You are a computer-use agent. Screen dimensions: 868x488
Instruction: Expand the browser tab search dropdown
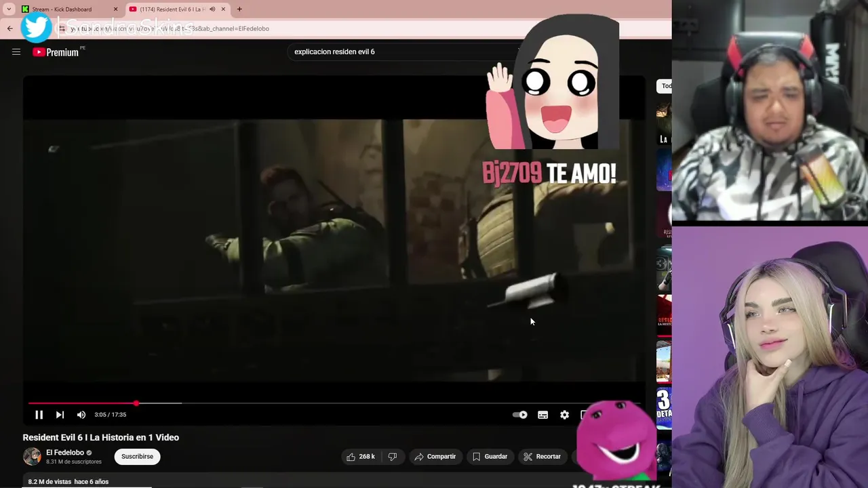pos(8,9)
